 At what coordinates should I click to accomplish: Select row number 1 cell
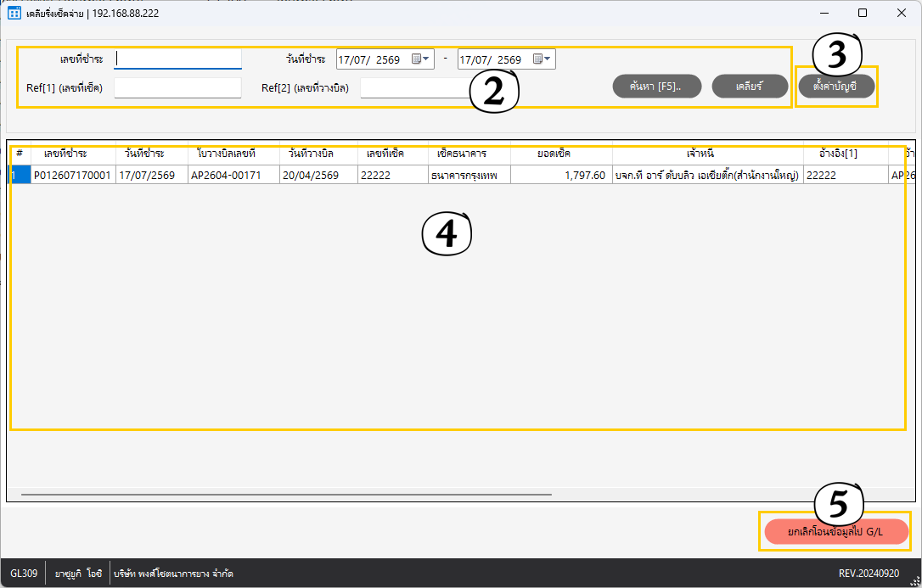click(19, 175)
